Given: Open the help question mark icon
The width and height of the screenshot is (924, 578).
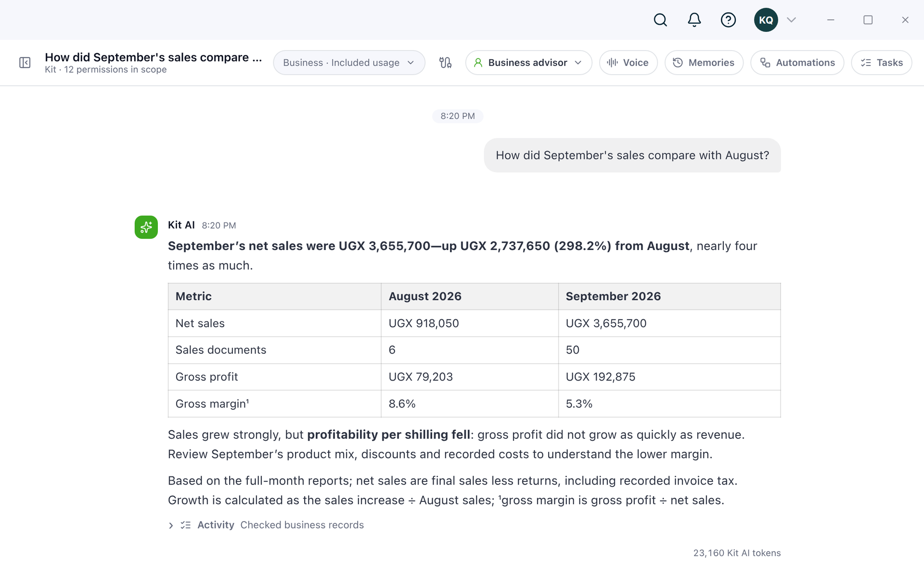Looking at the screenshot, I should click(x=728, y=20).
